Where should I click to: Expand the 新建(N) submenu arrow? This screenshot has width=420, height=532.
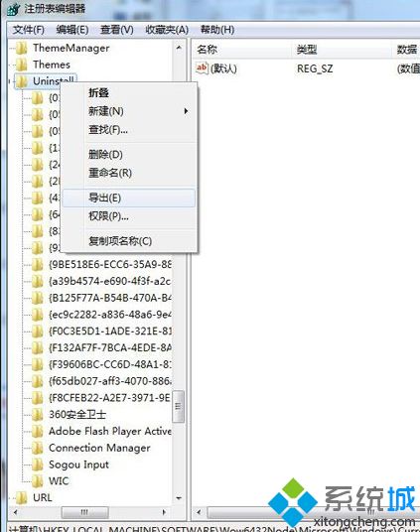point(186,111)
